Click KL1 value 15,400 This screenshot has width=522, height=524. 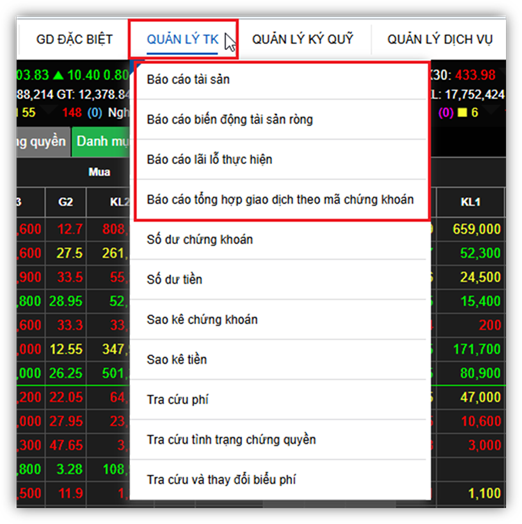click(x=480, y=301)
